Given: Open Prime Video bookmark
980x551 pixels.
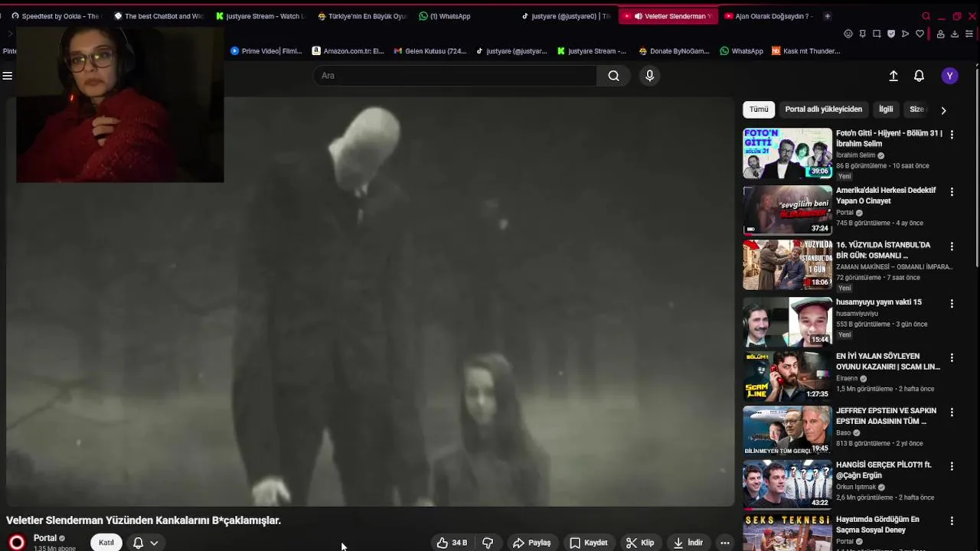Looking at the screenshot, I should pos(266,51).
